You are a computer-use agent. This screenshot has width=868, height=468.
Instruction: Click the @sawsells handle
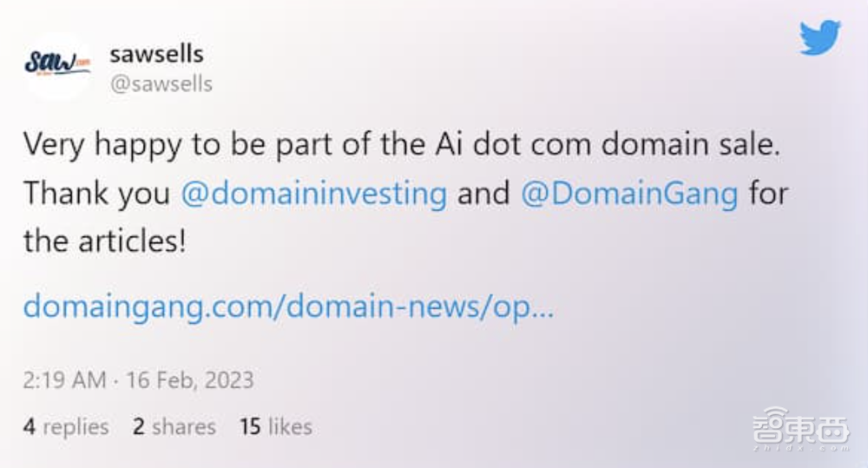(161, 83)
